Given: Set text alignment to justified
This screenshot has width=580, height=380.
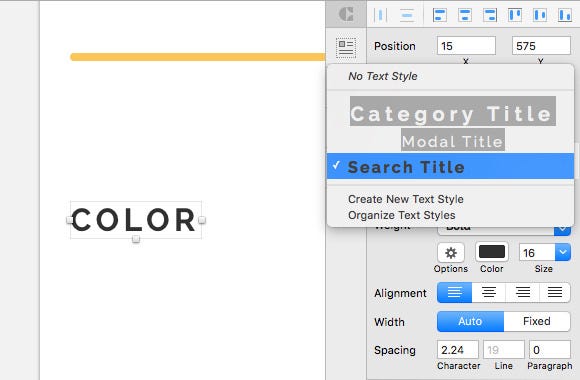Looking at the screenshot, I should [555, 293].
